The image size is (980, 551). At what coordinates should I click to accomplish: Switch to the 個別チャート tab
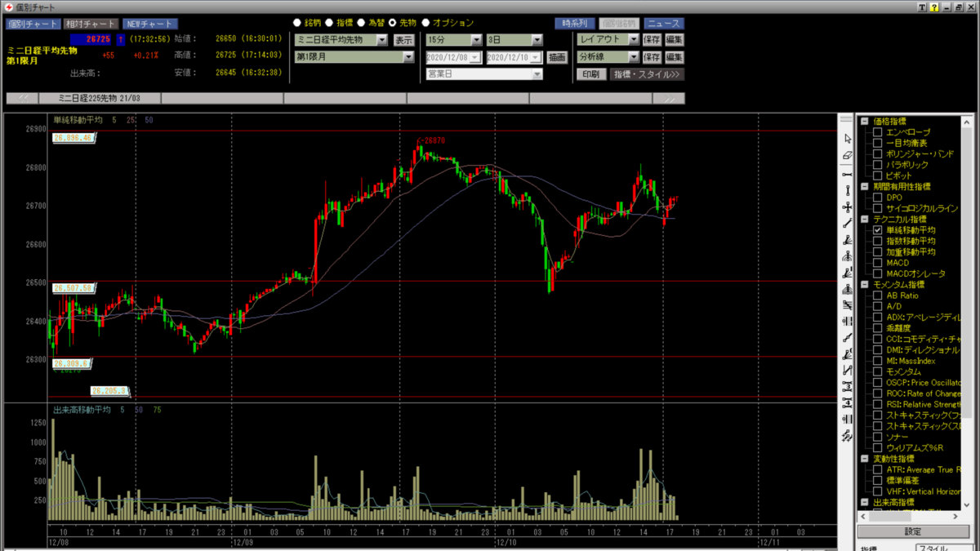tap(32, 24)
